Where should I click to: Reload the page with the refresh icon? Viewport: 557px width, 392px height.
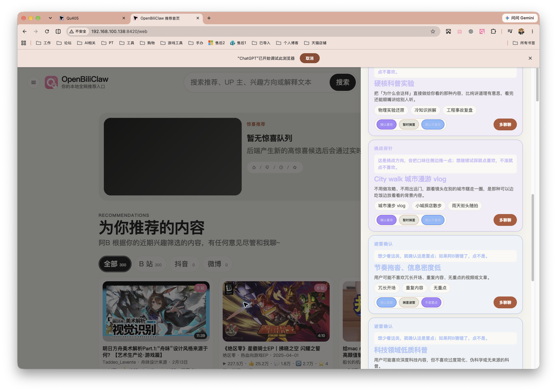pos(47,31)
